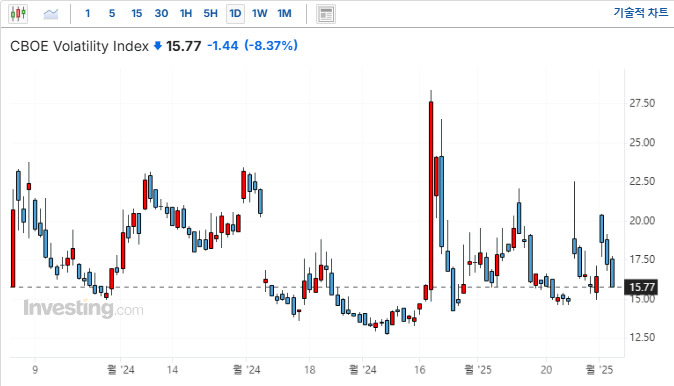Open the 기술적 차트 link
The height and width of the screenshot is (386, 674).
tap(640, 13)
